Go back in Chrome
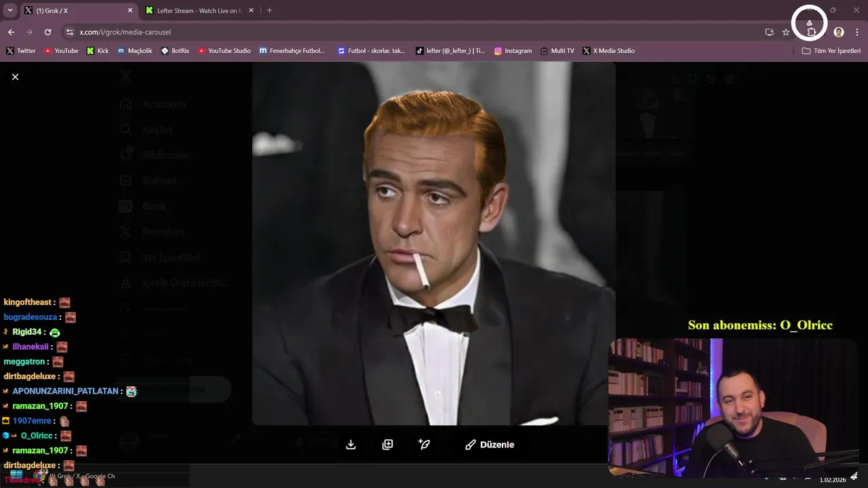 tap(11, 32)
